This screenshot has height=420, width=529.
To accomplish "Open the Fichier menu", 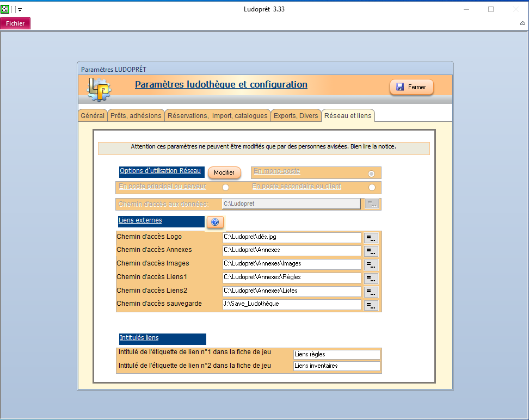I will click(x=15, y=23).
